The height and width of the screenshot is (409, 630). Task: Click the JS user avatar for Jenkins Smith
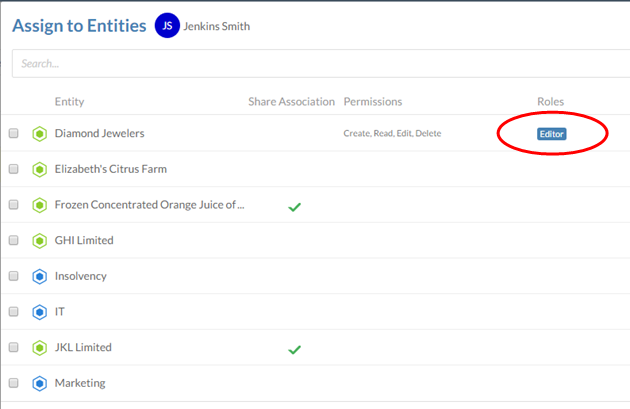click(x=167, y=27)
